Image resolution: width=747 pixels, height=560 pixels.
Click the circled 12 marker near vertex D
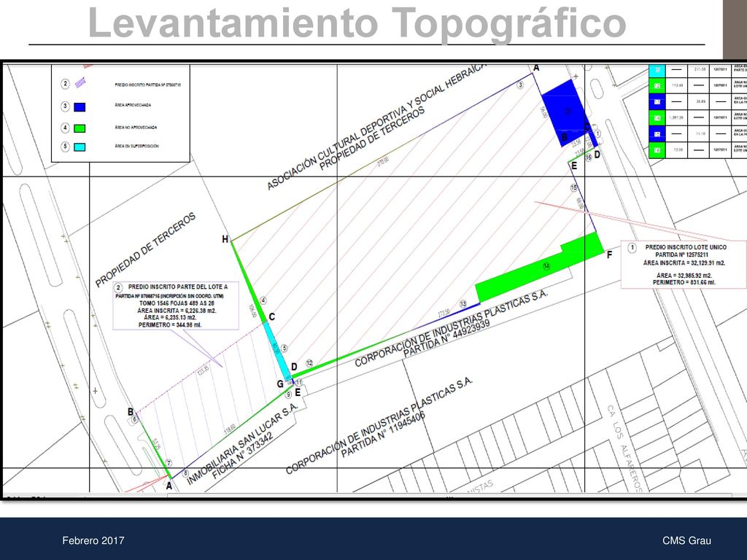pos(309,363)
